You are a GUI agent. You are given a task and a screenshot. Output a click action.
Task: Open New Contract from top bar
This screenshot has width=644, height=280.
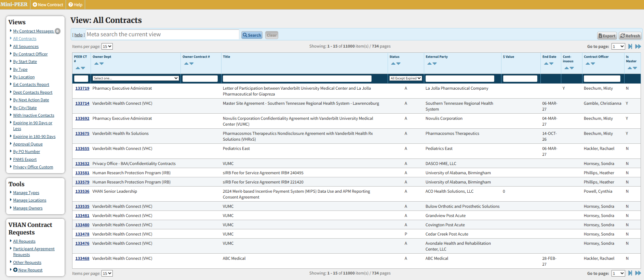click(48, 5)
